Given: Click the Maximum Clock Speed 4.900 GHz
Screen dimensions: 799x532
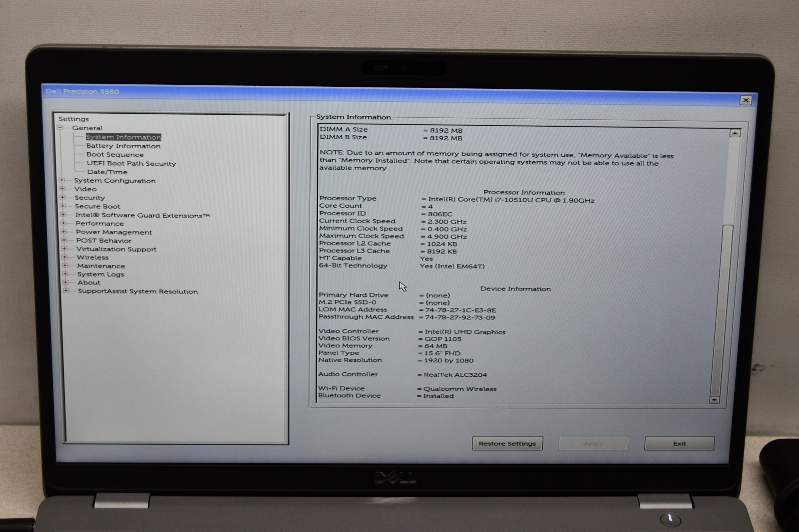Looking at the screenshot, I should point(447,237).
